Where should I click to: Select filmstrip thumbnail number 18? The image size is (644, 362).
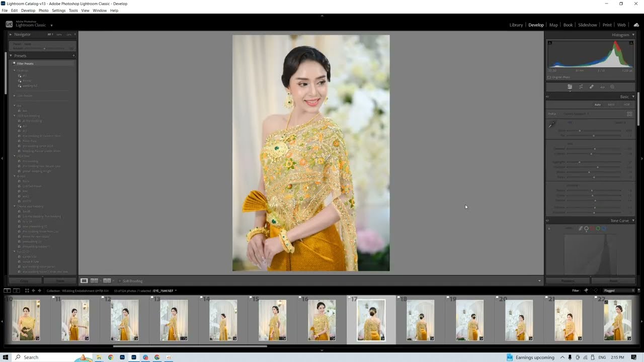click(x=420, y=320)
